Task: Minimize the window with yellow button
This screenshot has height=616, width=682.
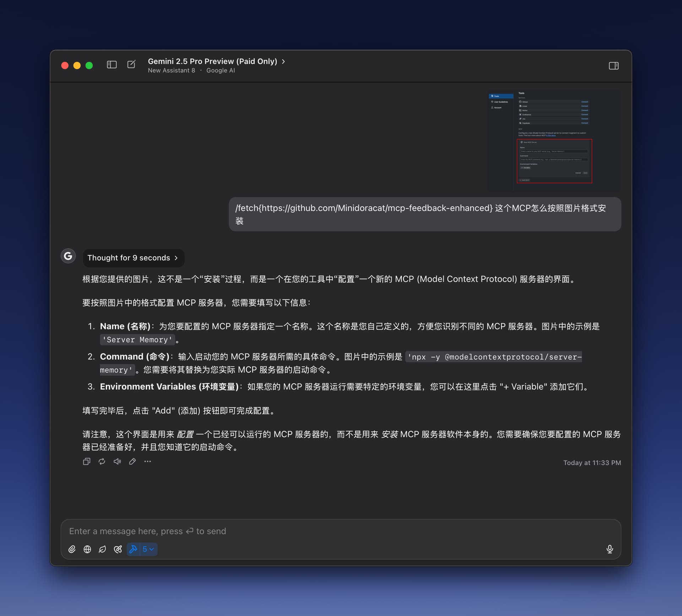Action: tap(77, 65)
